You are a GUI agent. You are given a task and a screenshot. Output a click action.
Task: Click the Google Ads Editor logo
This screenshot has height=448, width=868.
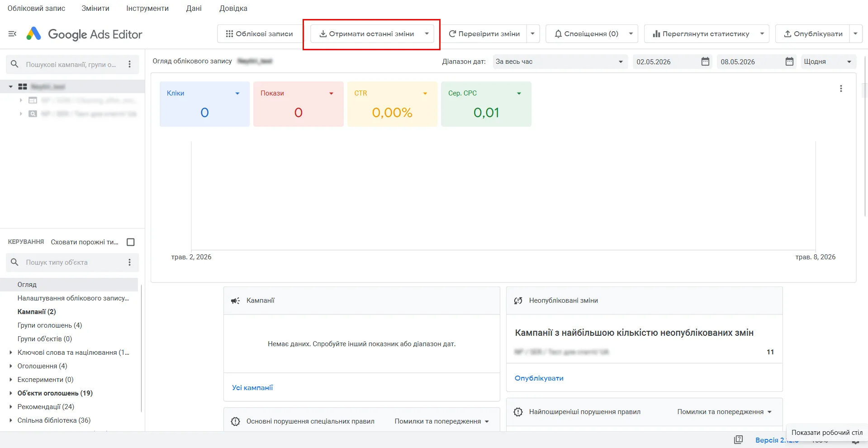click(x=84, y=34)
